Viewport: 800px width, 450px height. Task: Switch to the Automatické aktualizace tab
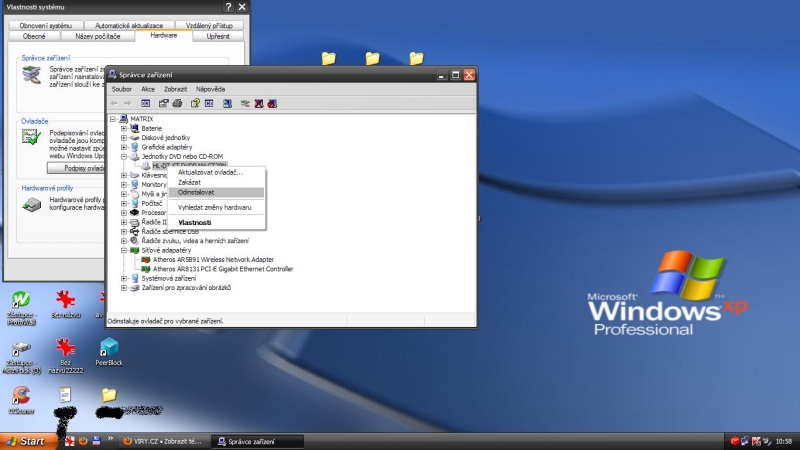click(x=129, y=26)
